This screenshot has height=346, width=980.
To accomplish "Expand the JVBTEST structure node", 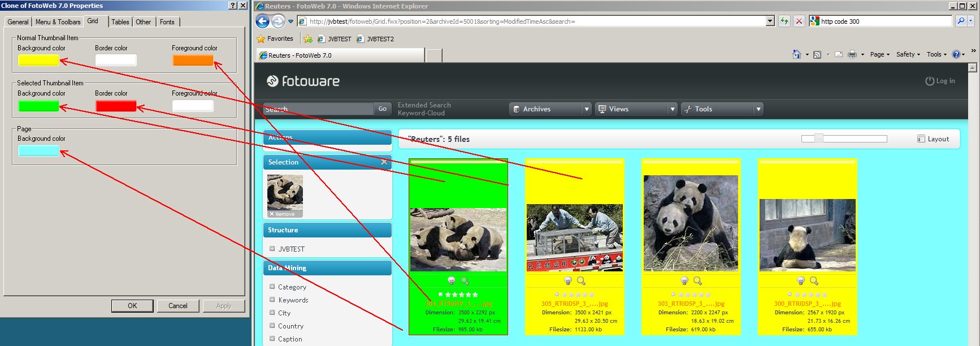I will coord(272,249).
